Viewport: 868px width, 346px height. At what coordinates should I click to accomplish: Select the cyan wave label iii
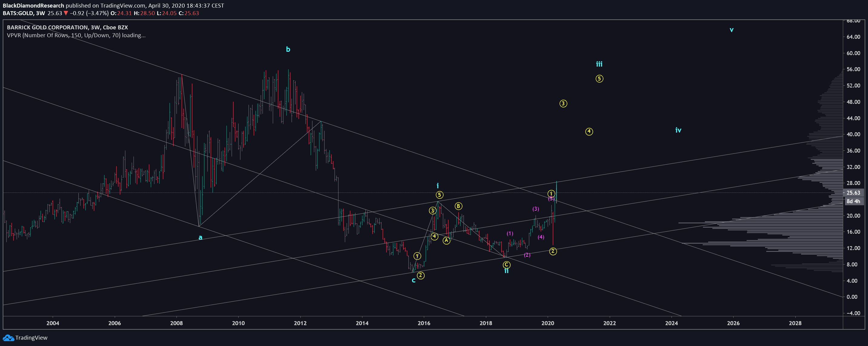tap(599, 64)
